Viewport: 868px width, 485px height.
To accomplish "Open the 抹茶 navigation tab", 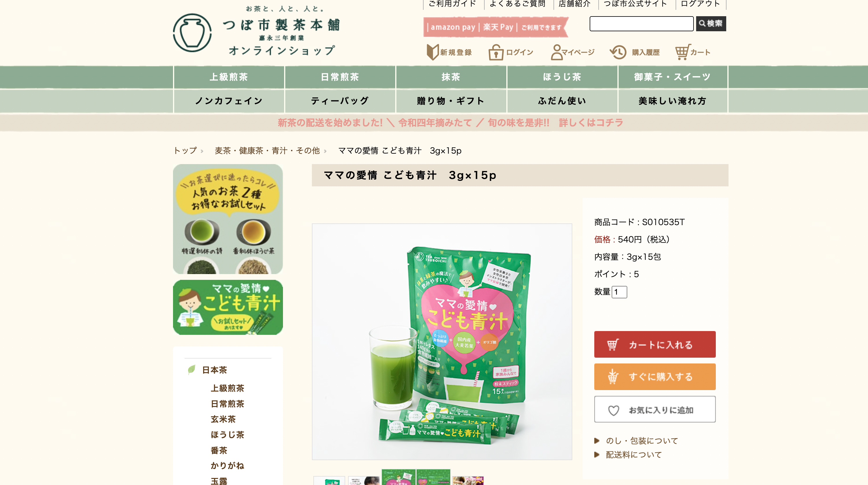I will [451, 77].
